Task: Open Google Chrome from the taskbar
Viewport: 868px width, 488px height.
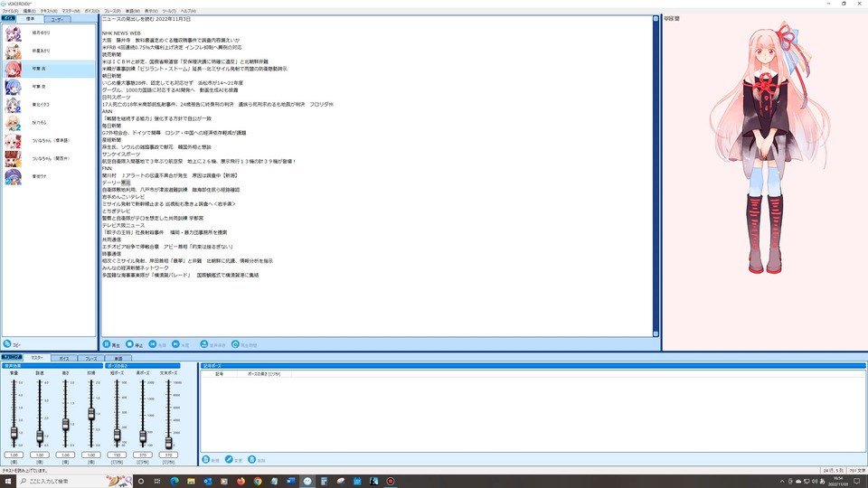Action: point(258,482)
